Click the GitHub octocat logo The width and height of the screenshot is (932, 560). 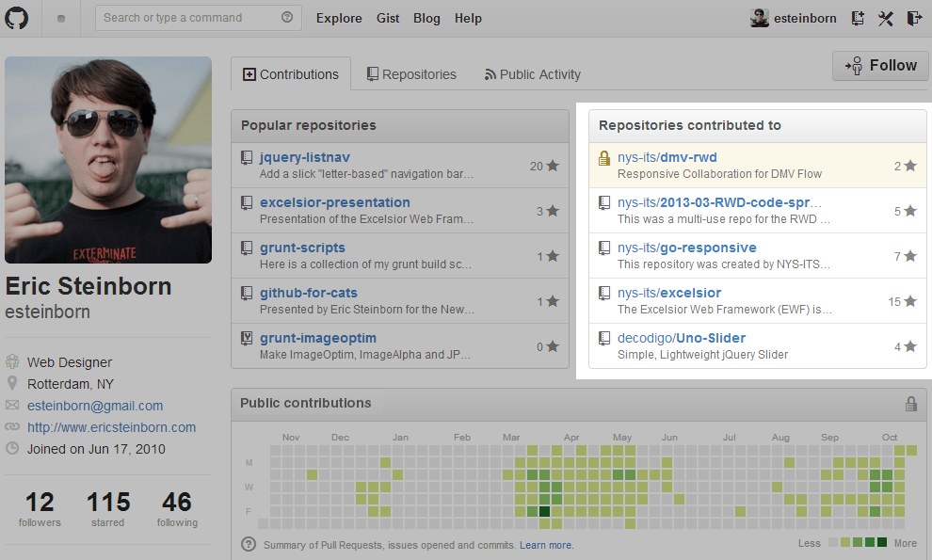click(x=18, y=18)
